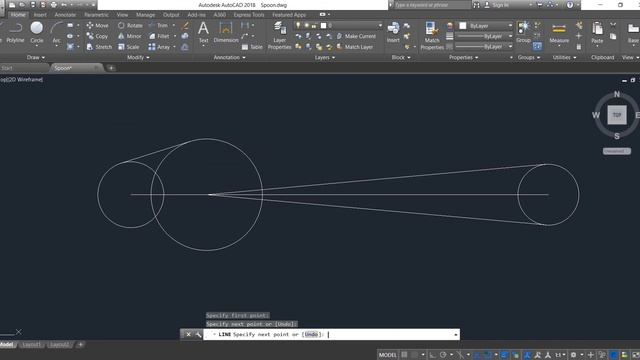Open the Annotate ribbon tab

[x=65, y=15]
